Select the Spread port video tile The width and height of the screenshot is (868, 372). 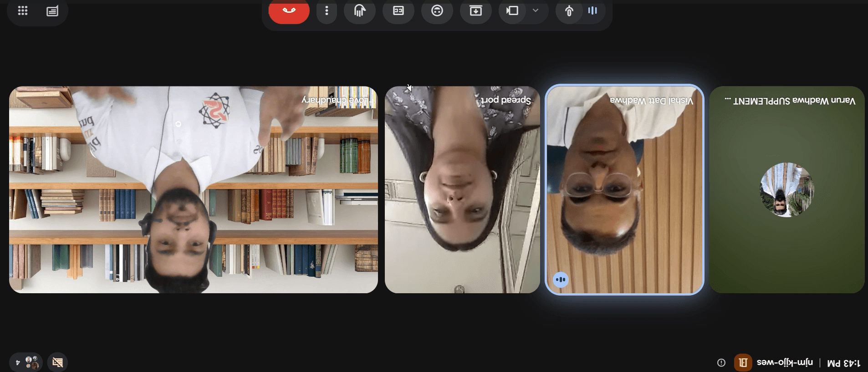coord(462,189)
